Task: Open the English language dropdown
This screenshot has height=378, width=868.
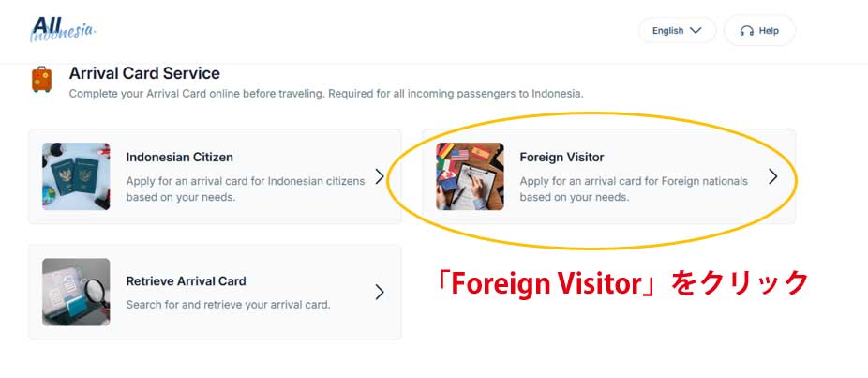Action: pyautogui.click(x=677, y=31)
